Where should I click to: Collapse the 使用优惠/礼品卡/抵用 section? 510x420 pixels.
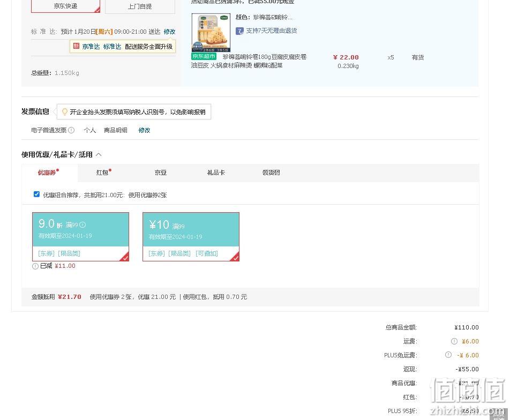99,154
